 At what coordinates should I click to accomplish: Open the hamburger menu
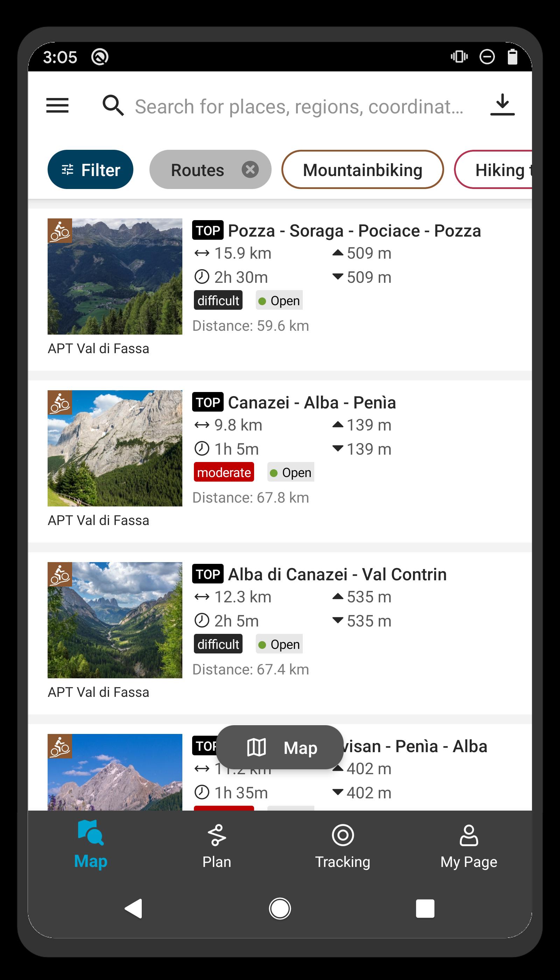pos(57,105)
